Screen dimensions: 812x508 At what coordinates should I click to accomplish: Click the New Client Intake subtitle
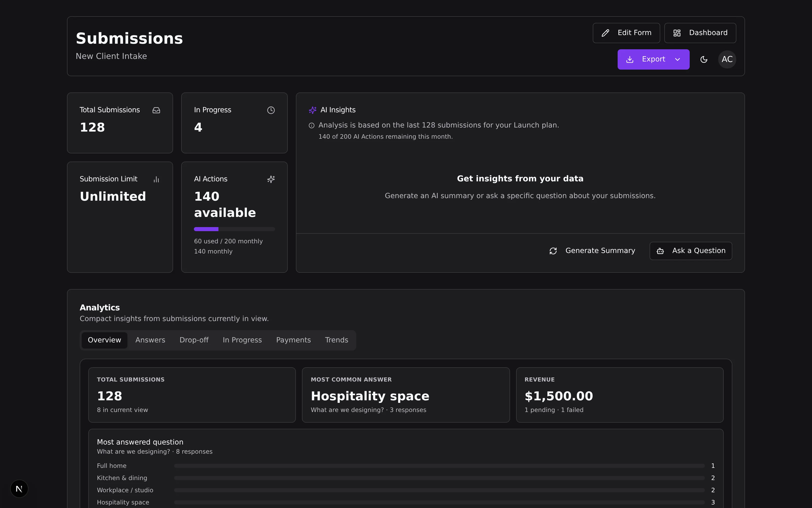tap(111, 56)
